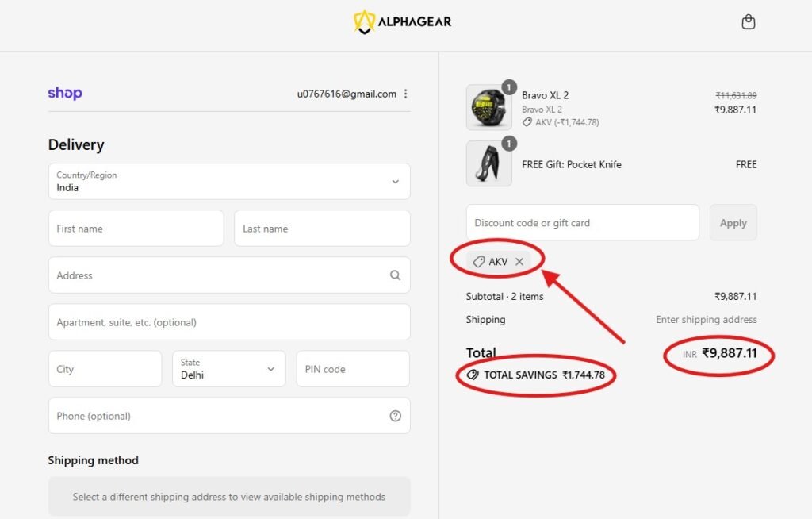Click the total savings tag icon
Viewport: 812px width, 519px height.
[473, 375]
